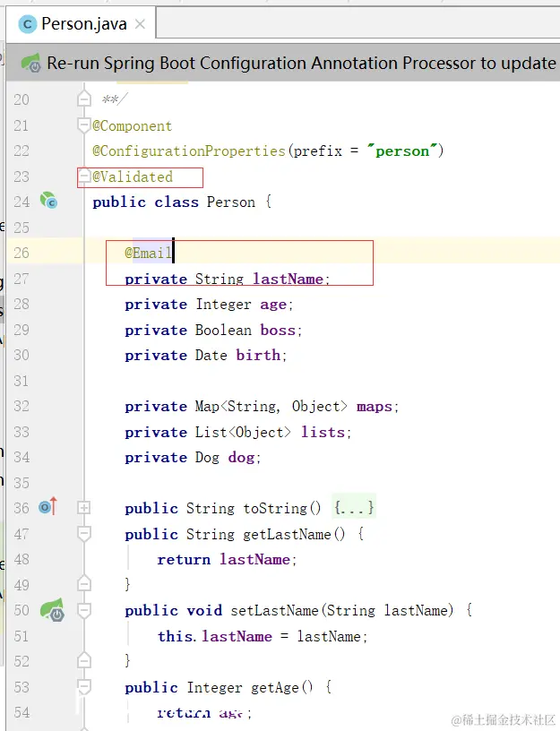
Task: Click the toString method name
Action: [x=275, y=508]
